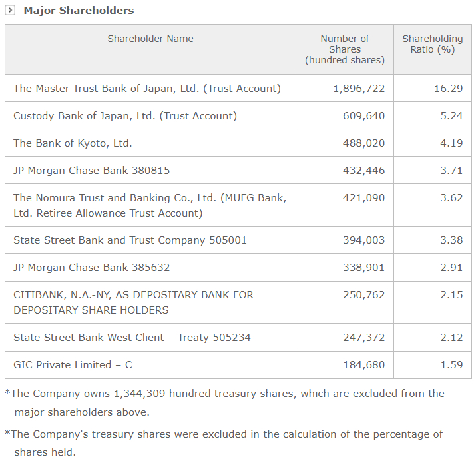Click the 1.59 shareholding ratio value
Viewport: 476px width, 461px height.
coord(451,364)
